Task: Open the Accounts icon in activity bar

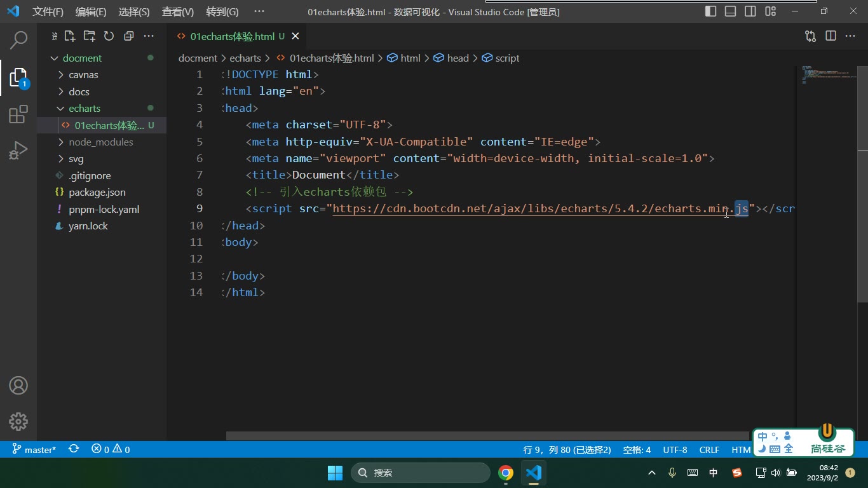Action: pyautogui.click(x=18, y=386)
